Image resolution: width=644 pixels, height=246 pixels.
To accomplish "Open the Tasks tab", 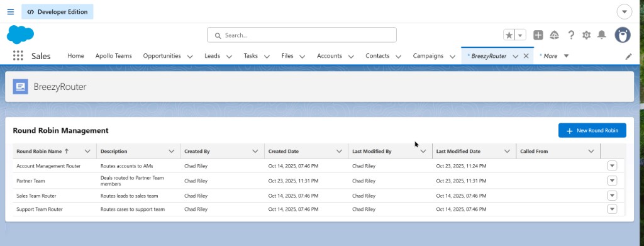I will pos(250,56).
